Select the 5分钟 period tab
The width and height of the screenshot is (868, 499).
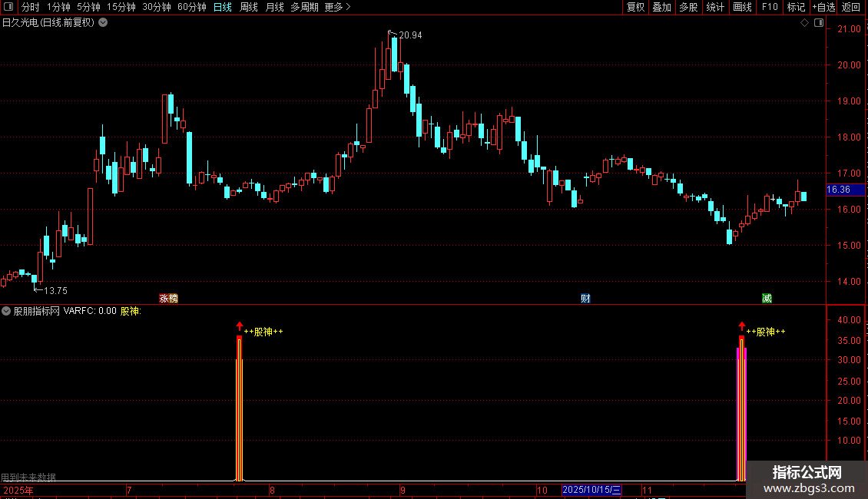(x=88, y=7)
